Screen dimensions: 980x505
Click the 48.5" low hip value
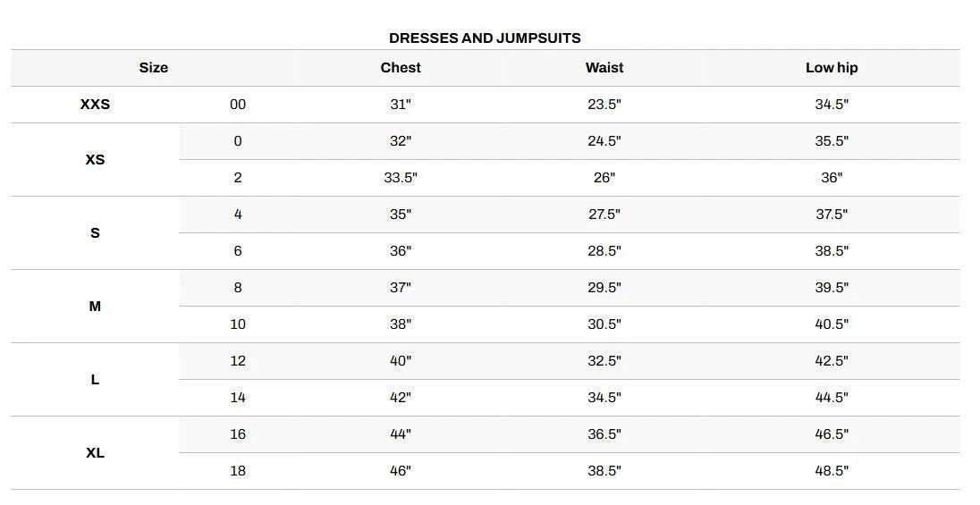832,471
